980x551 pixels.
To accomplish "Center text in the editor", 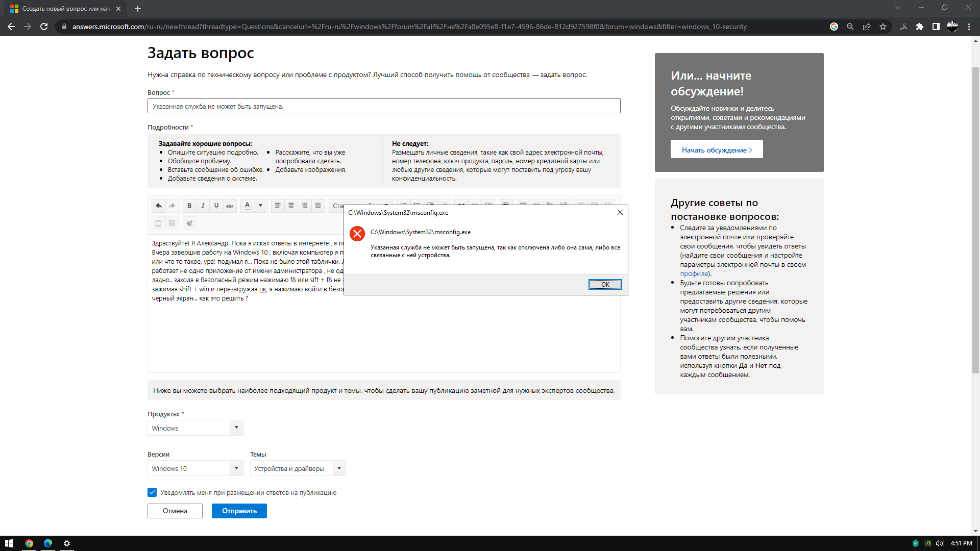I will coord(291,206).
